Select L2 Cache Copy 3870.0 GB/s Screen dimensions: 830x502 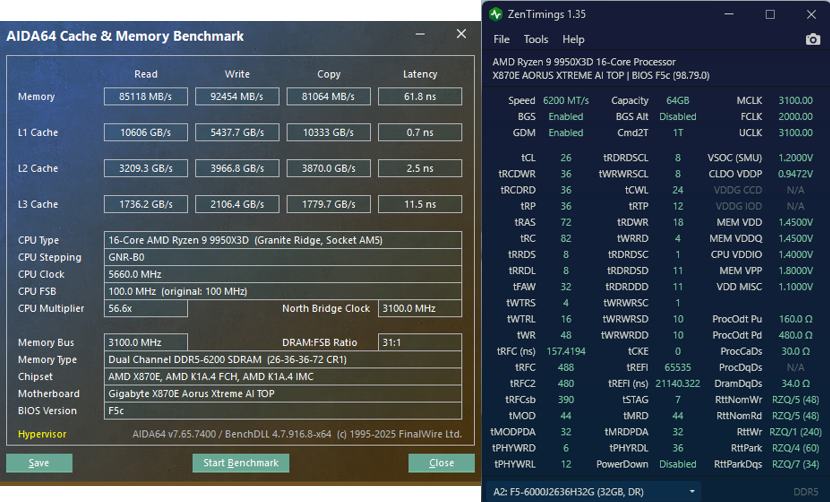(329, 168)
